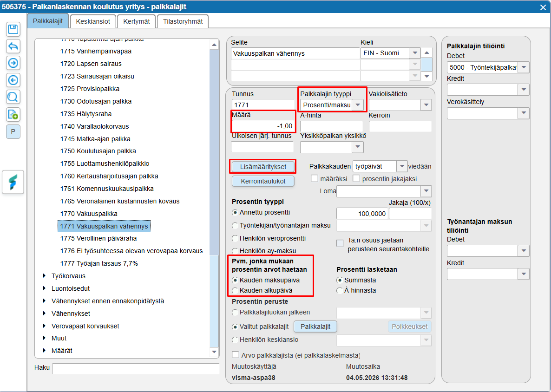Open search with magnifier icon
Viewport: 551px width, 392px height.
point(13,97)
